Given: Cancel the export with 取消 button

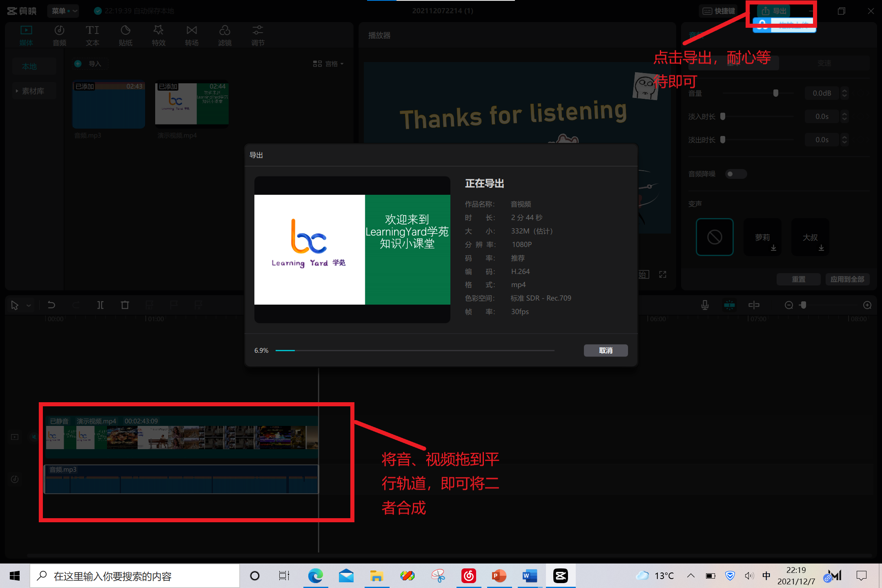Looking at the screenshot, I should 606,350.
